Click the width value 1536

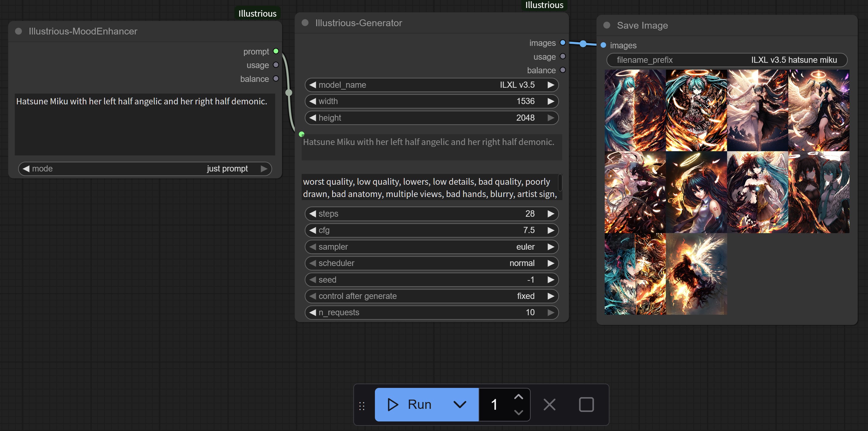coord(525,101)
